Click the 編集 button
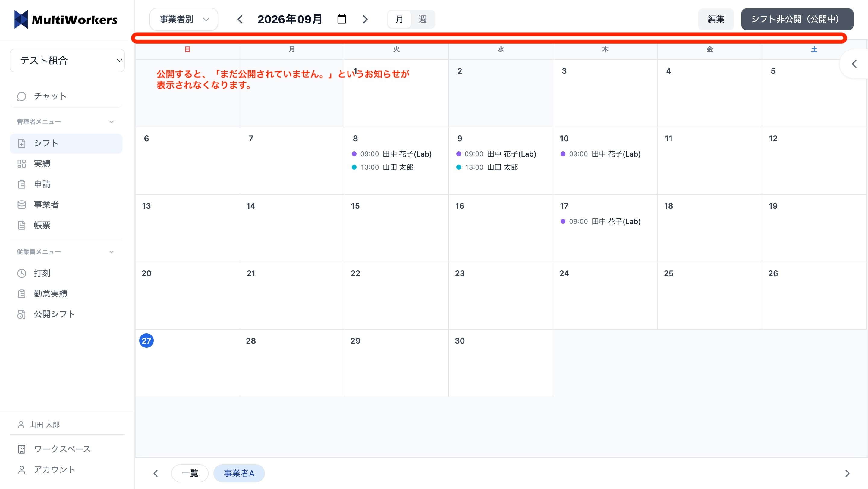Screen dimensions: 868x489 (x=716, y=19)
